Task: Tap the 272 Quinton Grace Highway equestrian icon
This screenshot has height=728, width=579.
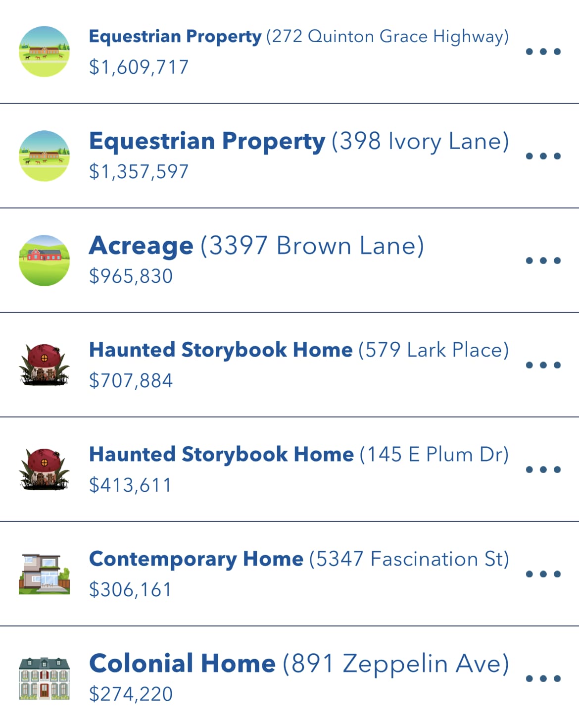Action: (44, 52)
